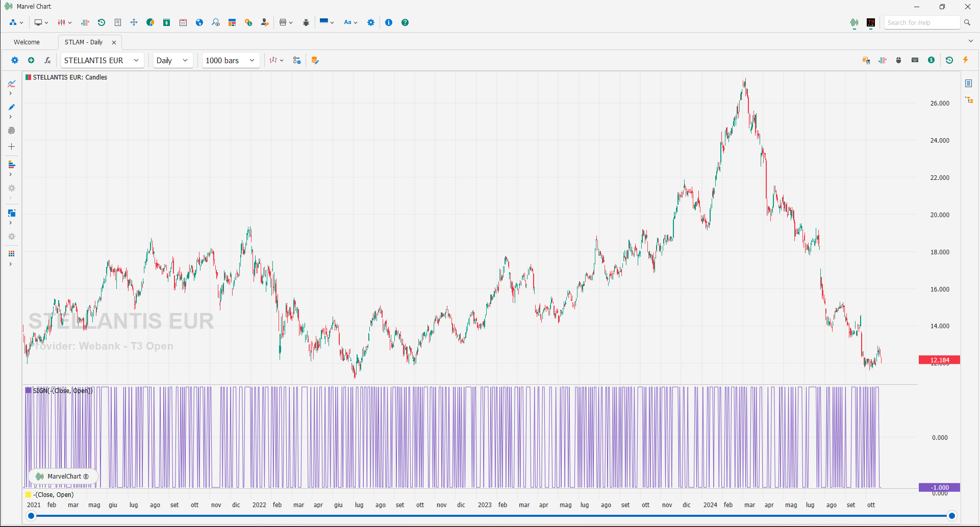Viewport: 980px width, 527px height.
Task: Select the fingerprint tool in sidebar
Action: coord(11,130)
